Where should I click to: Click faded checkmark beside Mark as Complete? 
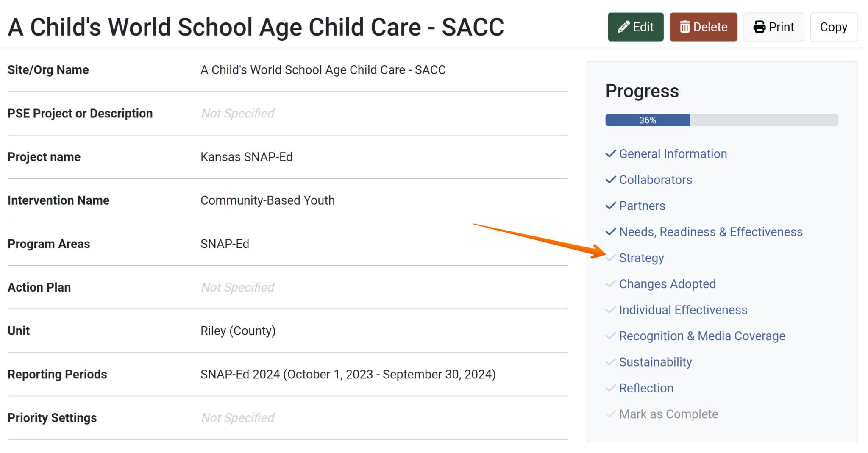(x=610, y=414)
